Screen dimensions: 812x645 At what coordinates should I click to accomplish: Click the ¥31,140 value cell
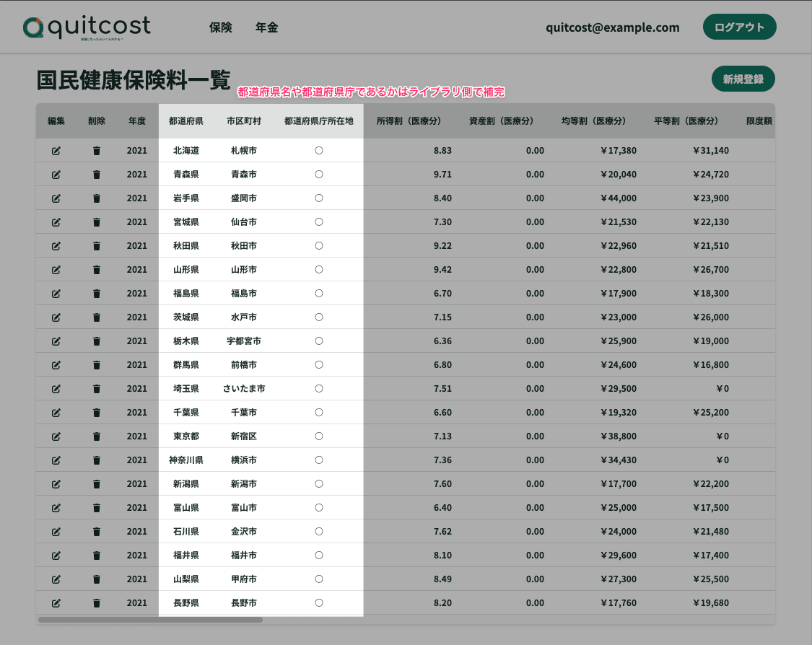710,151
